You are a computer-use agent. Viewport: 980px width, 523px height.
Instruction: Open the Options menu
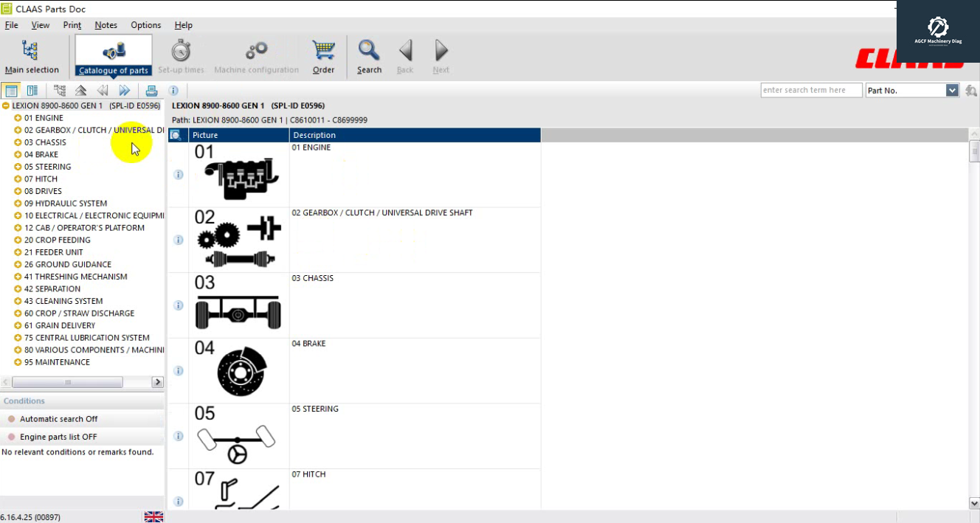pos(145,25)
